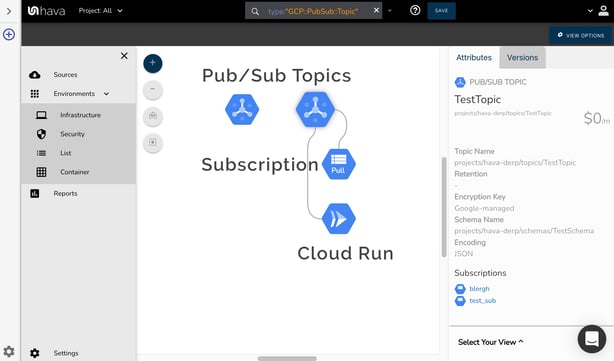The image size is (614, 361).
Task: Open the test_sub subscription link
Action: click(x=483, y=301)
